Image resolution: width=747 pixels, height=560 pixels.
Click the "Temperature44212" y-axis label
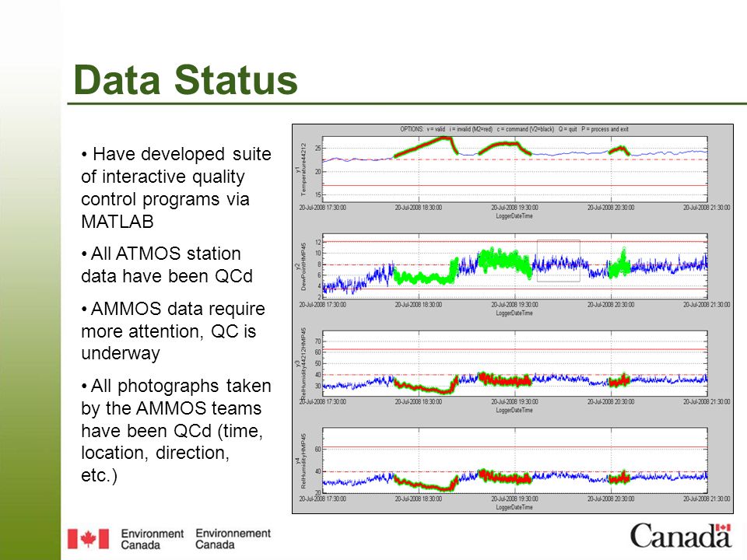[303, 169]
